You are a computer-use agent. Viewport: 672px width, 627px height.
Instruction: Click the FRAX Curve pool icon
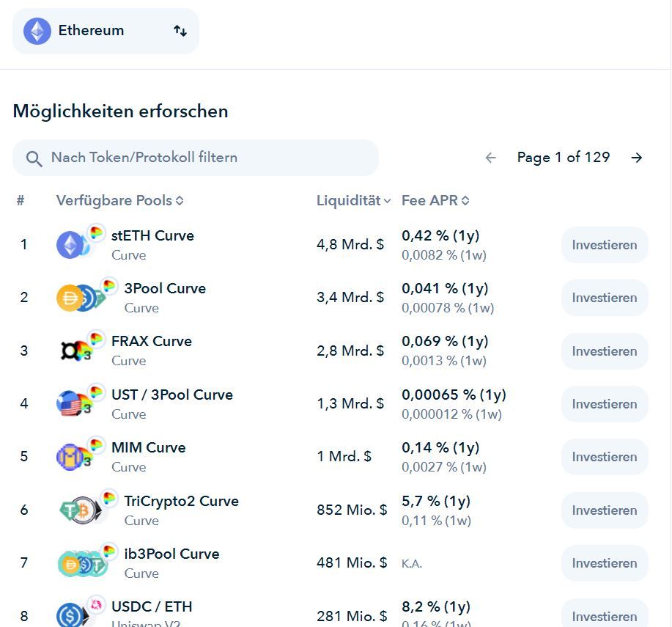coord(76,350)
